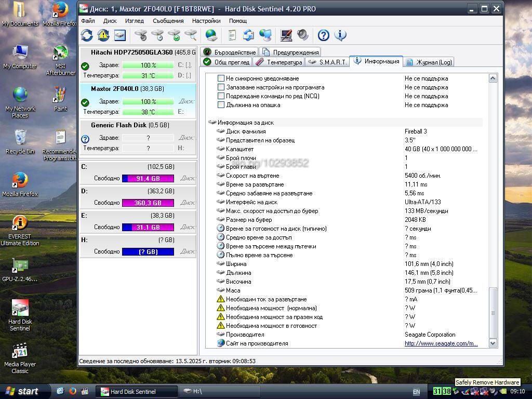Viewport: 532px width, 399px height.
Task: Switch to the Журнал (Log) tab
Action: tap(429, 62)
